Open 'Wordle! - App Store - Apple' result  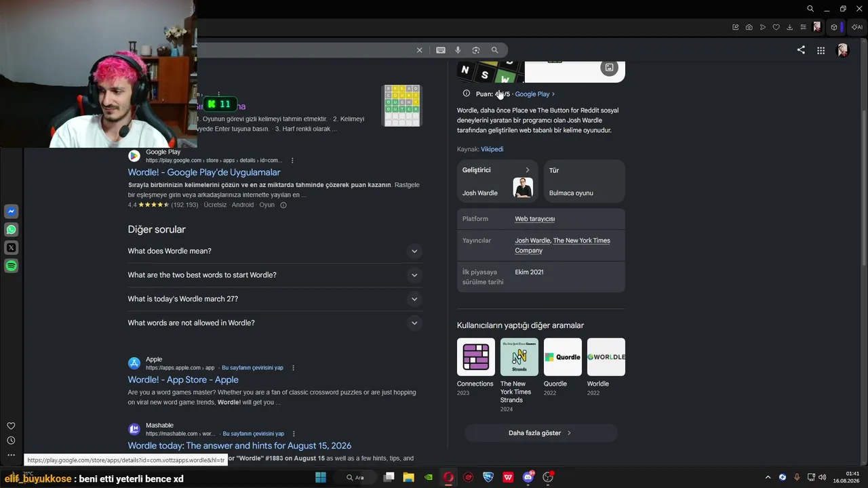[183, 380]
